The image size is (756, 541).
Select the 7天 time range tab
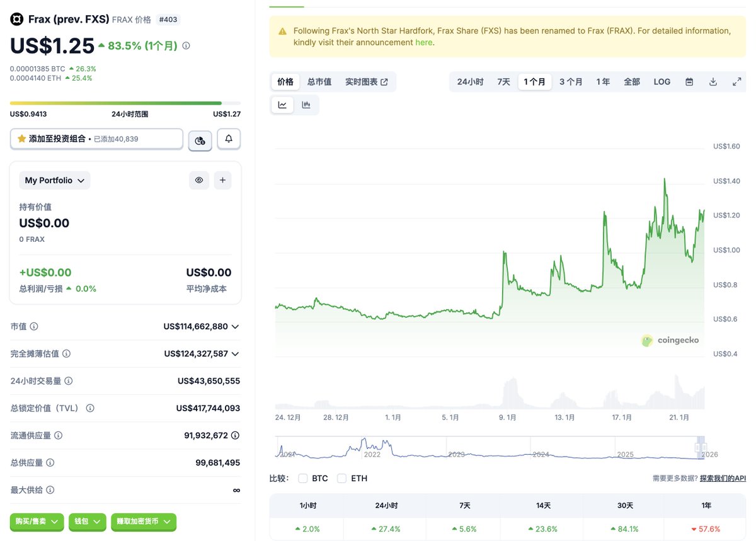pyautogui.click(x=503, y=82)
